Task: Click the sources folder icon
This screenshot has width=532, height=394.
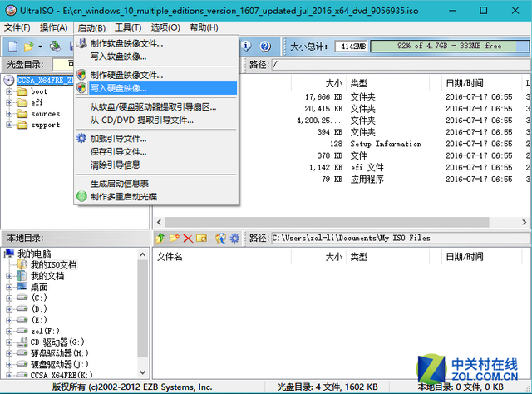Action: point(22,114)
